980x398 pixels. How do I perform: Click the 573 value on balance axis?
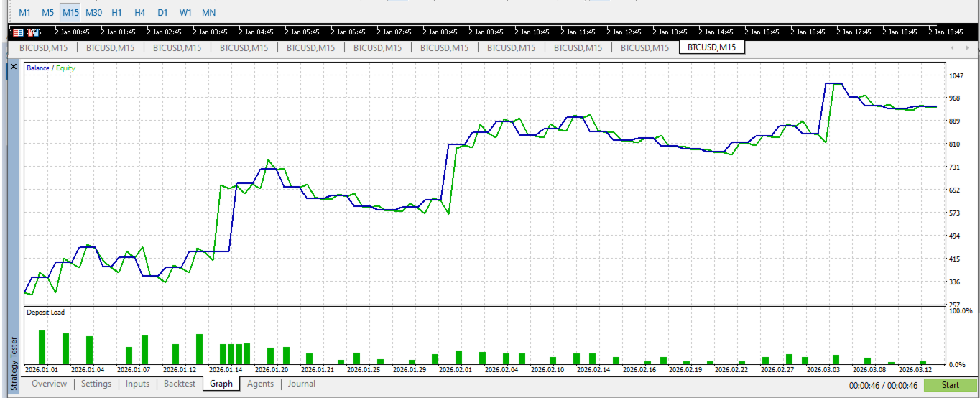tap(954, 213)
